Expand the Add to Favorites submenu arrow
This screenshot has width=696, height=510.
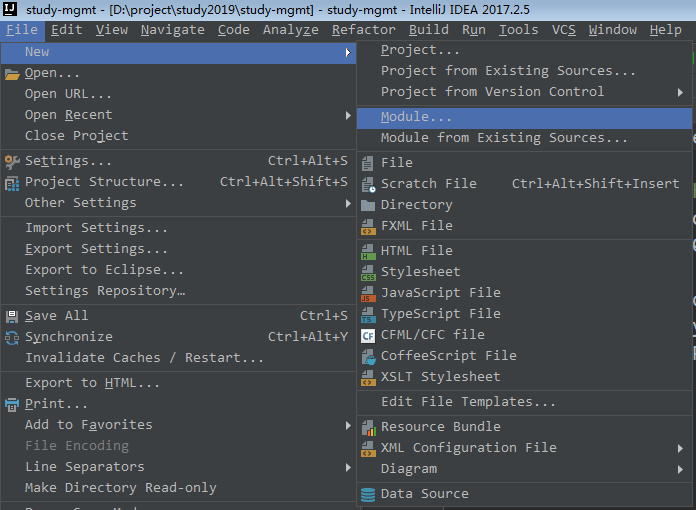coord(348,426)
